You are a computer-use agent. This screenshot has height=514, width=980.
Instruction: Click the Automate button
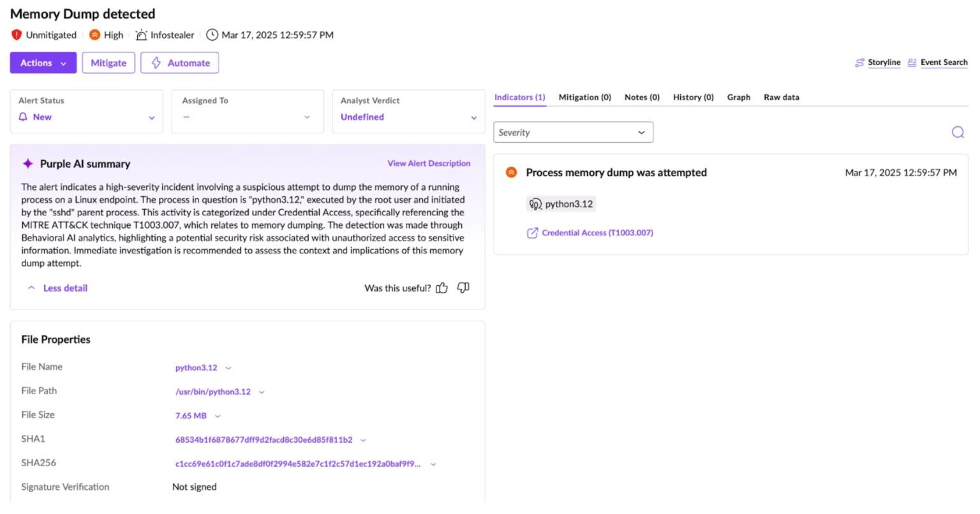pos(180,63)
